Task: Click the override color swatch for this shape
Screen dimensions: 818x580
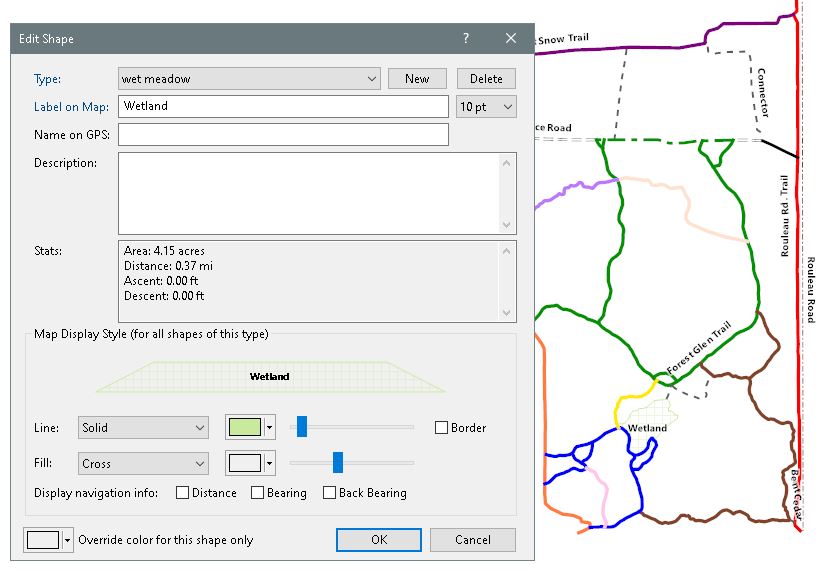Action: pos(43,540)
